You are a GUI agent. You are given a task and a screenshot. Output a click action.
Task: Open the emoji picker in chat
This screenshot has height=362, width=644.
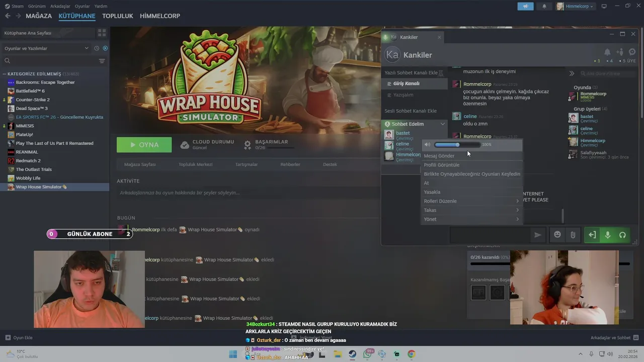557,235
